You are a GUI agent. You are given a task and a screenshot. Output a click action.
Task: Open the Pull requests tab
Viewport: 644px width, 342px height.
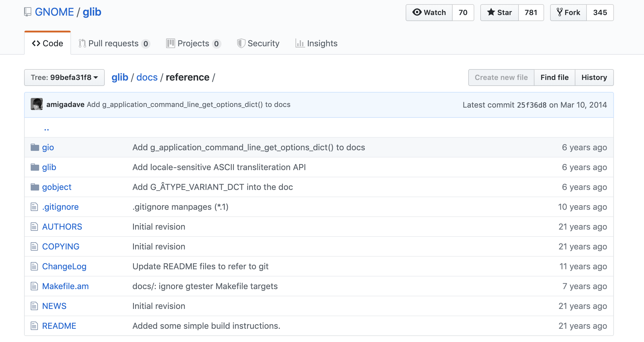114,44
